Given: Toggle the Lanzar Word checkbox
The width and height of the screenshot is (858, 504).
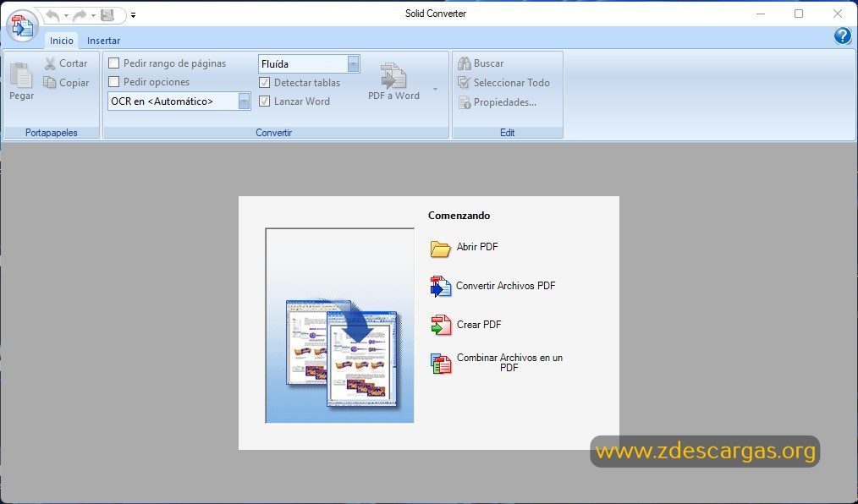Looking at the screenshot, I should point(264,101).
